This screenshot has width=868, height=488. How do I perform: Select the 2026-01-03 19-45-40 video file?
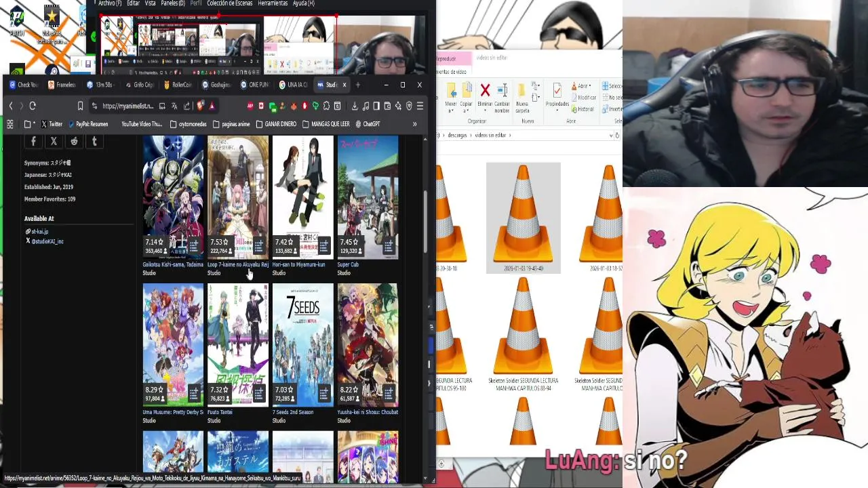tap(524, 218)
